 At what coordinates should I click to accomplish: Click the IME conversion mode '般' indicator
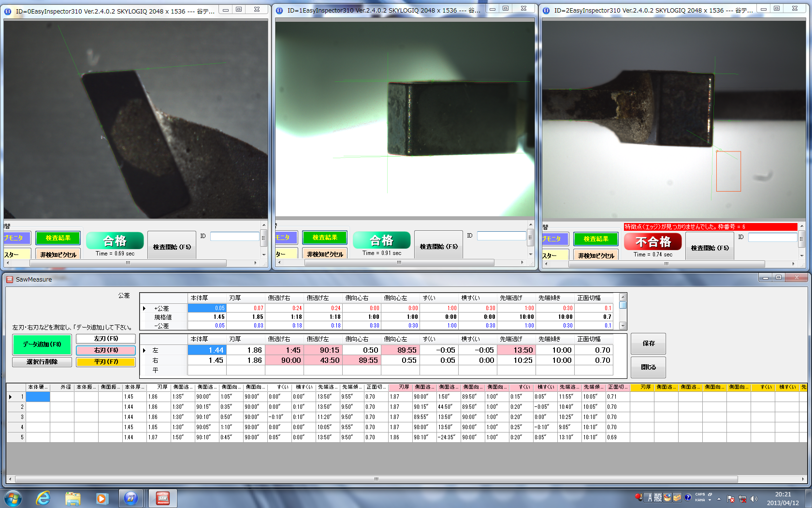pos(658,498)
